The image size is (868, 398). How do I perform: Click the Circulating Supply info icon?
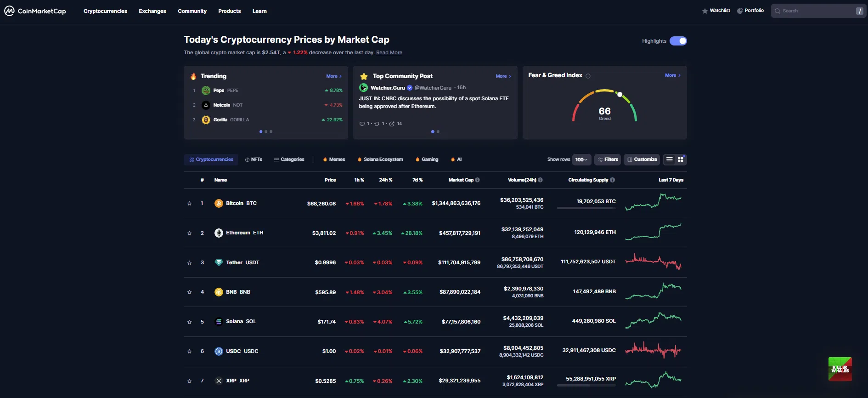point(613,180)
